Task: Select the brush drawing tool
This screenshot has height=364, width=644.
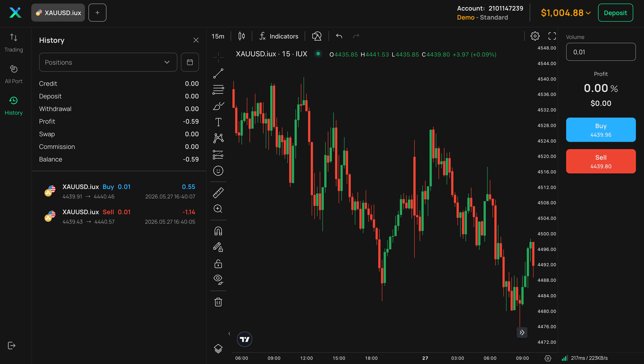Action: pos(218,106)
